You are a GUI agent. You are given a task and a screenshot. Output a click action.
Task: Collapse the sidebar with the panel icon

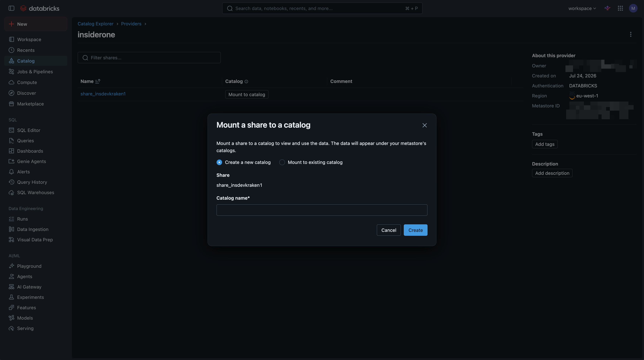click(x=11, y=8)
